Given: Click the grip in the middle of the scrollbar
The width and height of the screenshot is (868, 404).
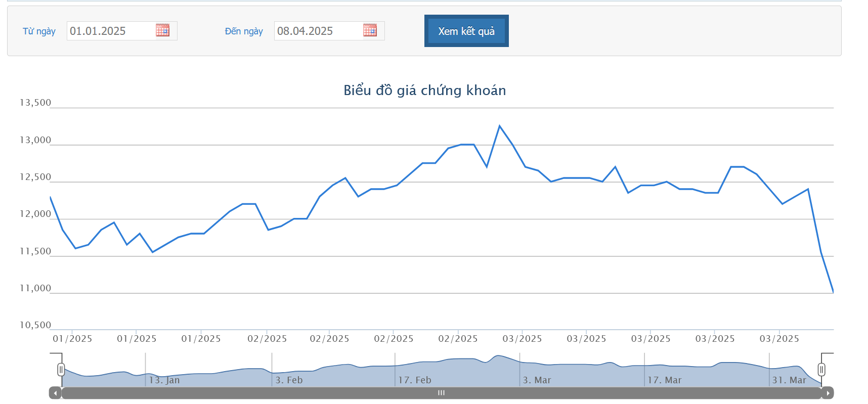Looking at the screenshot, I should (x=441, y=393).
